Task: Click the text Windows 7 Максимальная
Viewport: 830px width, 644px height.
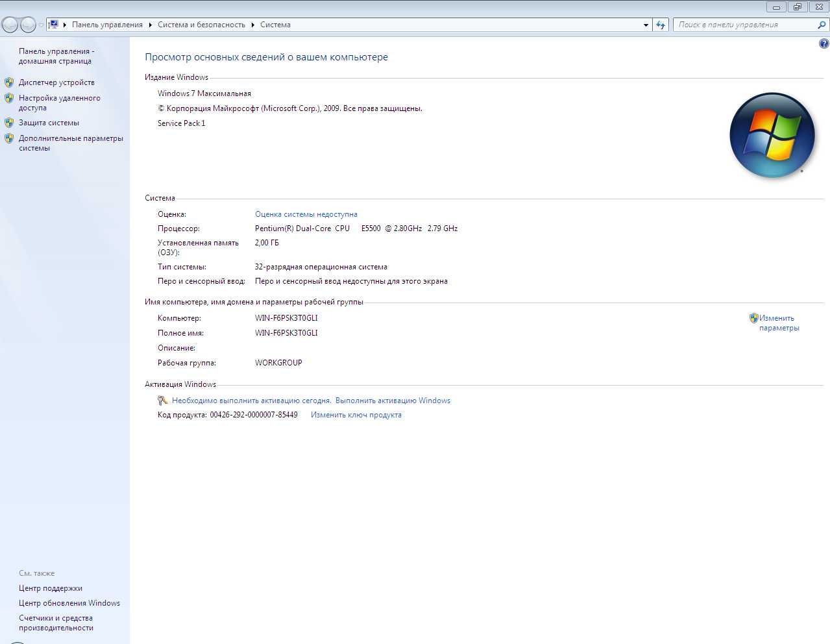Action: (x=204, y=93)
